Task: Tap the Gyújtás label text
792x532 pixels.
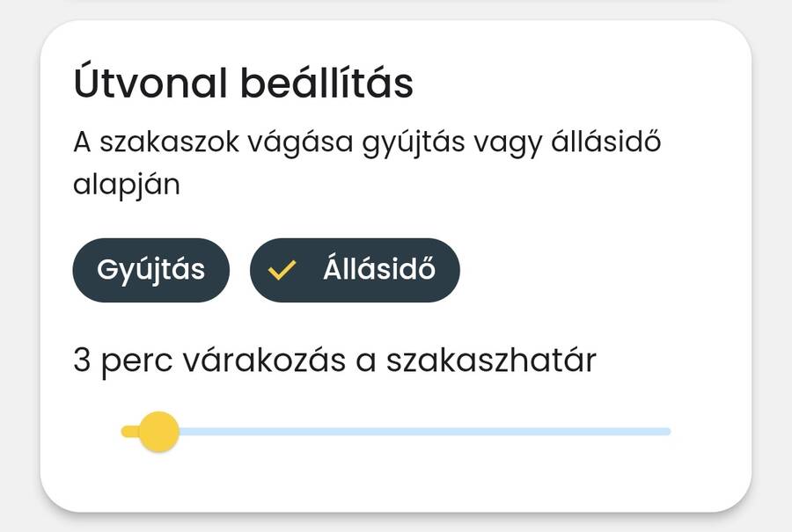Action: coord(150,270)
